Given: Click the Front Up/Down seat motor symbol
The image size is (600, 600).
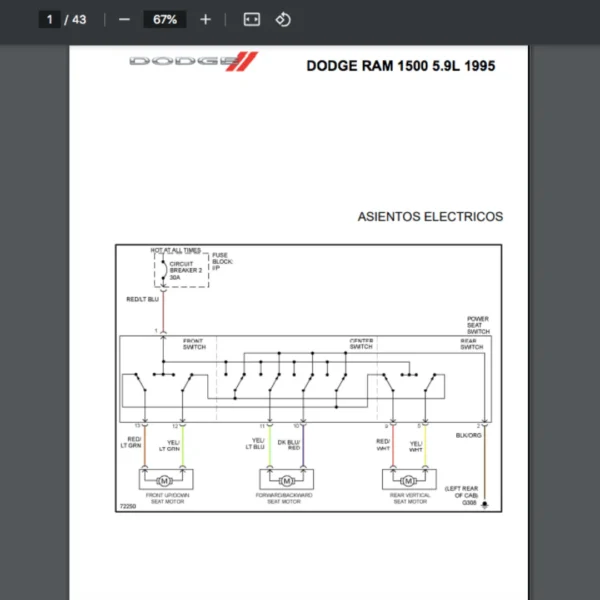Looking at the screenshot, I should coord(163,480).
